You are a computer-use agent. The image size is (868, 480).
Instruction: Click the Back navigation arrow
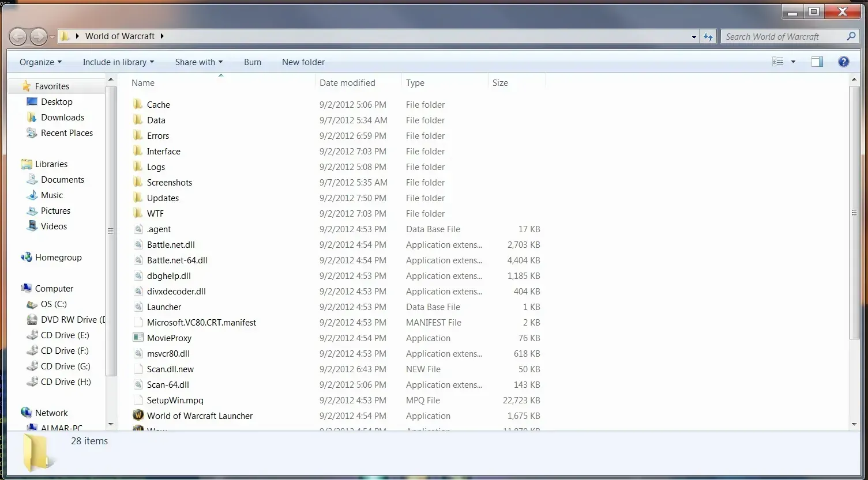(x=18, y=36)
